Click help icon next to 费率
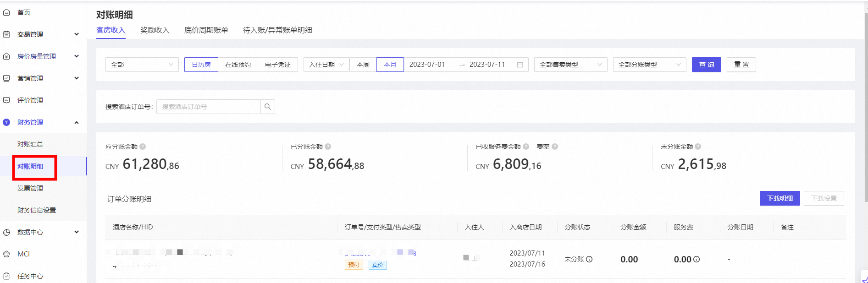Screen dimensions: 868x283 pos(555,147)
